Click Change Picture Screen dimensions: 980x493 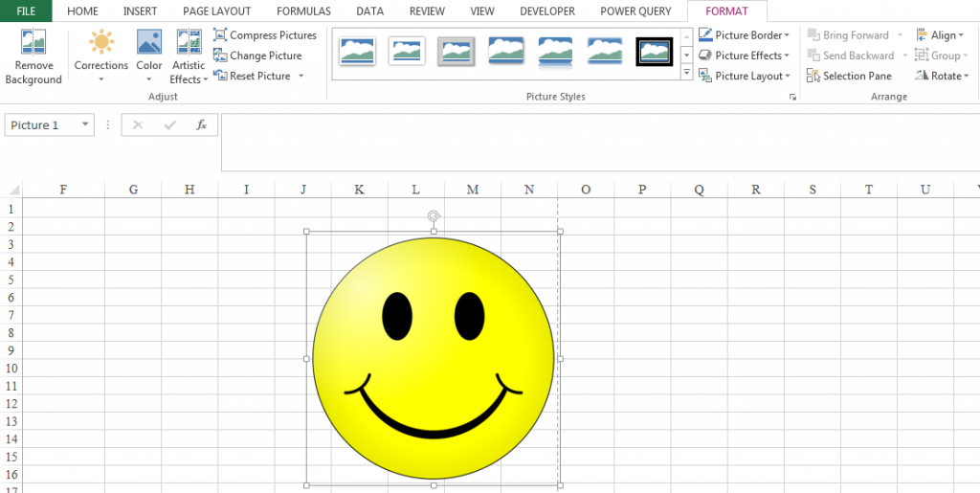pos(257,56)
